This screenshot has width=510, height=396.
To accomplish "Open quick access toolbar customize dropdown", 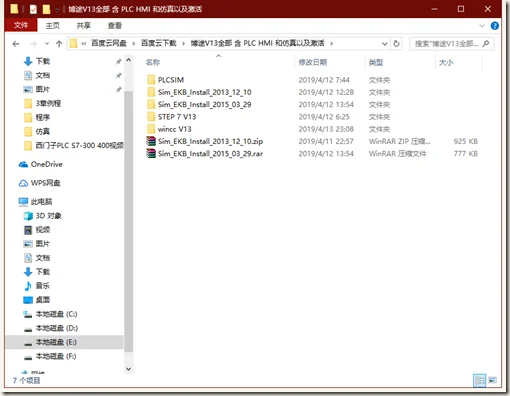I will (x=57, y=10).
